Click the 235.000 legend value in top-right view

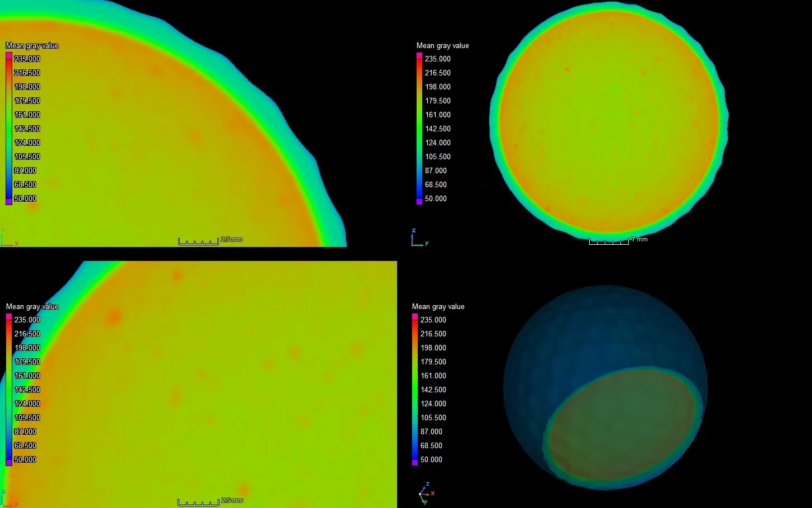tap(438, 59)
